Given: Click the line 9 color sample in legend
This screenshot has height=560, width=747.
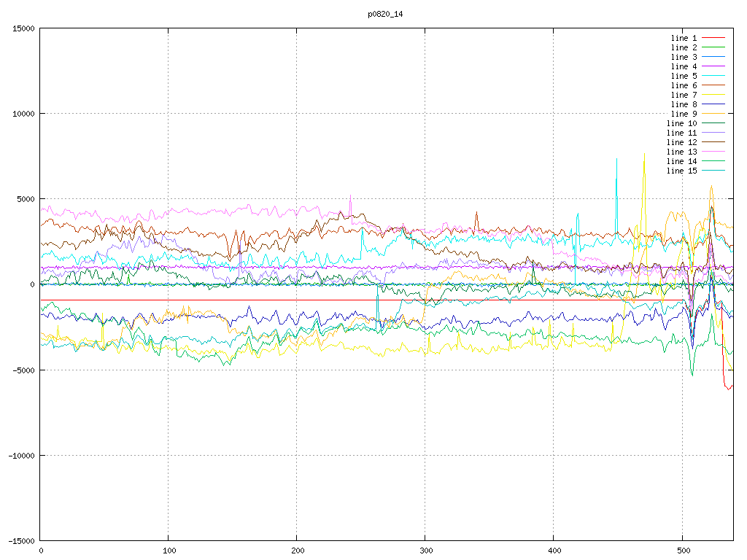Looking at the screenshot, I should pos(713,114).
